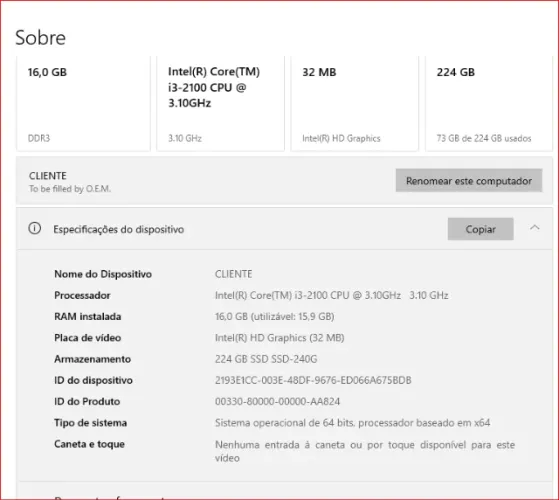Select the Nome do Dispositivo label
The image size is (559, 500).
pyautogui.click(x=103, y=274)
